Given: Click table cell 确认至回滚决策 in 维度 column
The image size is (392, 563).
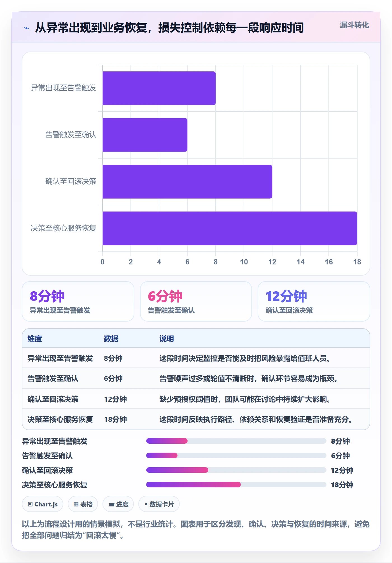Looking at the screenshot, I should pyautogui.click(x=53, y=399).
